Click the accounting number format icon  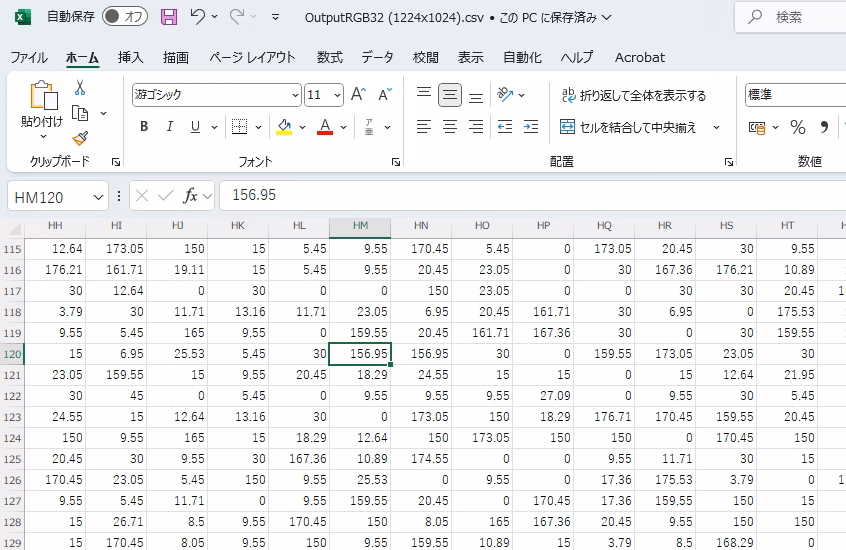tap(756, 127)
